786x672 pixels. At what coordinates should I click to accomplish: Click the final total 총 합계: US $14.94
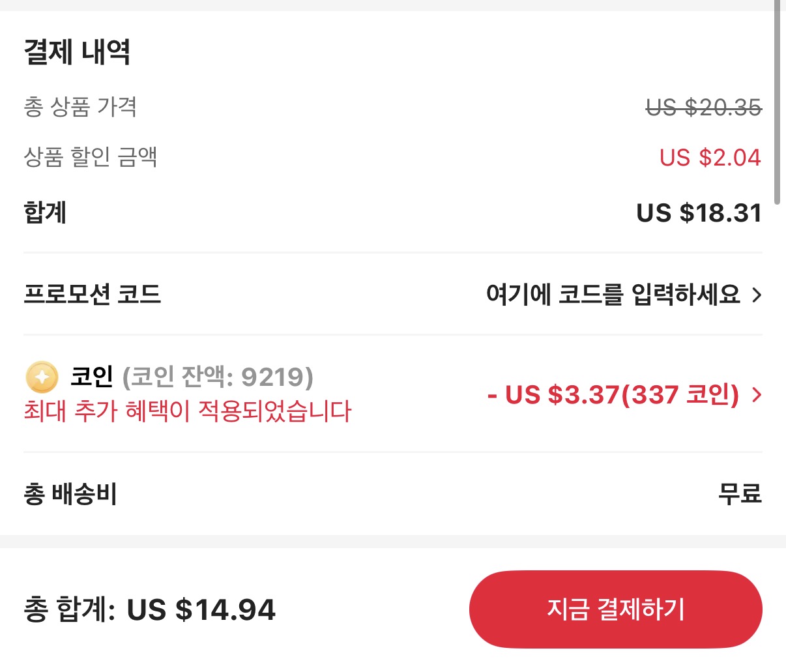149,611
